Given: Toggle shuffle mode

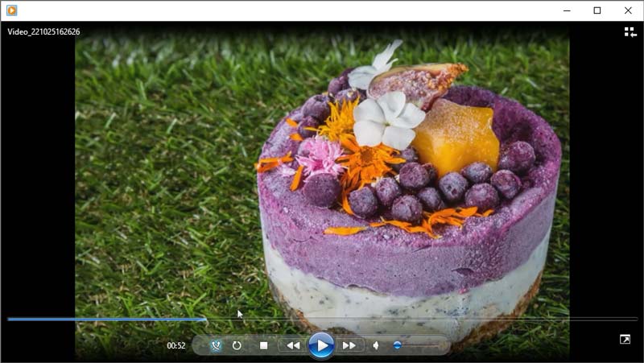Looking at the screenshot, I should pos(216,346).
